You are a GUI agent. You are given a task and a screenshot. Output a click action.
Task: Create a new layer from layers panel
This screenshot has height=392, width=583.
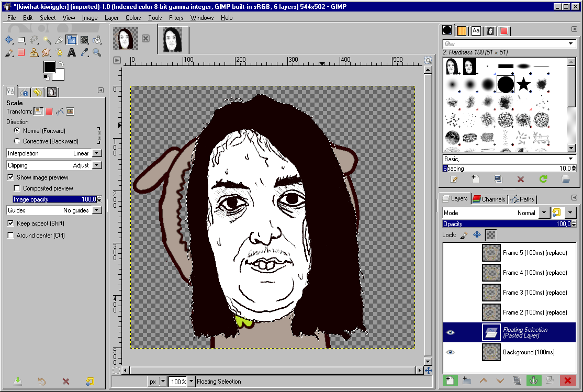(450, 380)
